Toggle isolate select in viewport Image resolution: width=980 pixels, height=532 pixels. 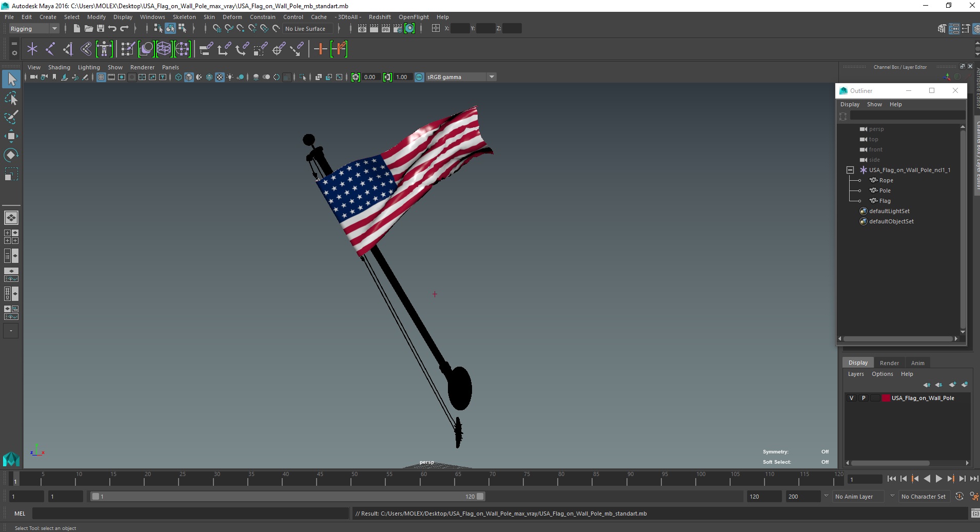[x=303, y=77]
